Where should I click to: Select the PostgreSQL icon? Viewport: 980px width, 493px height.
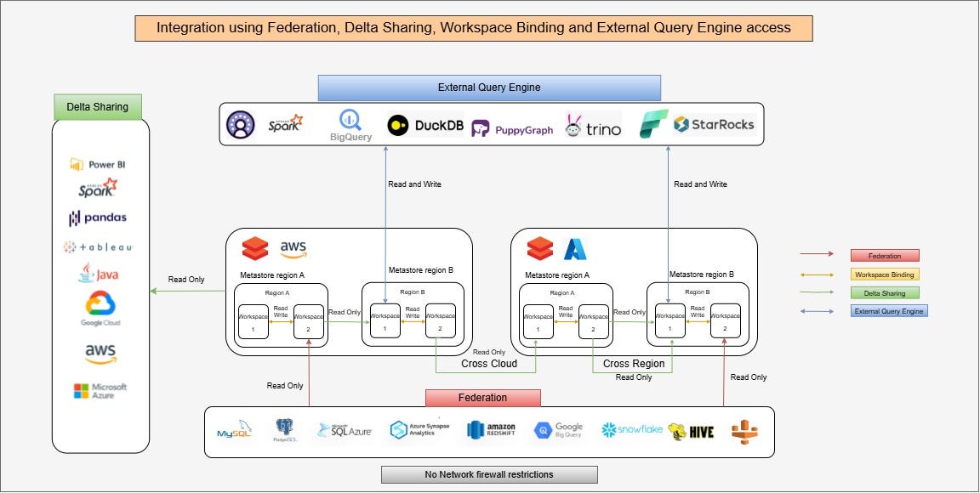click(x=283, y=428)
